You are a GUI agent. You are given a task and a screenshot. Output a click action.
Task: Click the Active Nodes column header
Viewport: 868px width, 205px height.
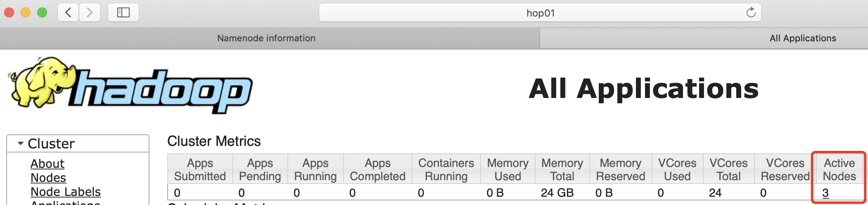point(839,169)
